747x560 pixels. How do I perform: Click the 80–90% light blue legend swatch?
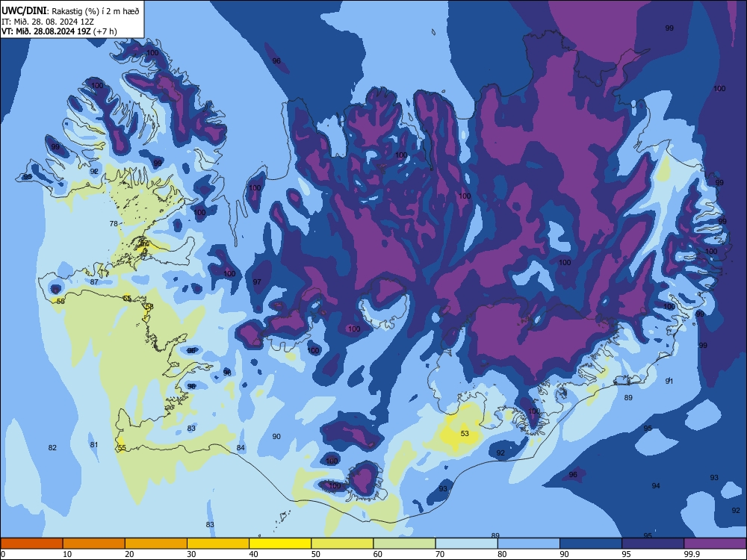point(528,544)
